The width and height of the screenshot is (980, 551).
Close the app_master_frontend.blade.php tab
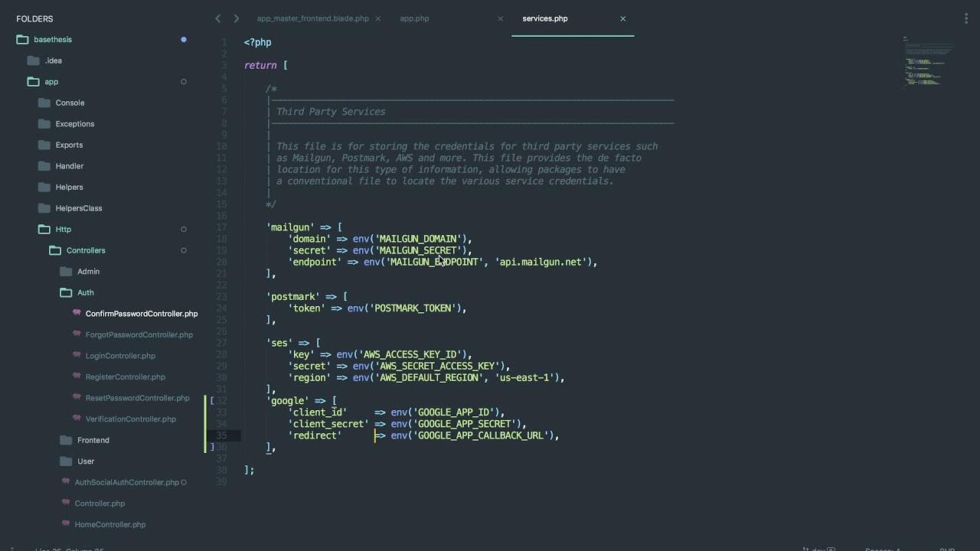pyautogui.click(x=378, y=18)
